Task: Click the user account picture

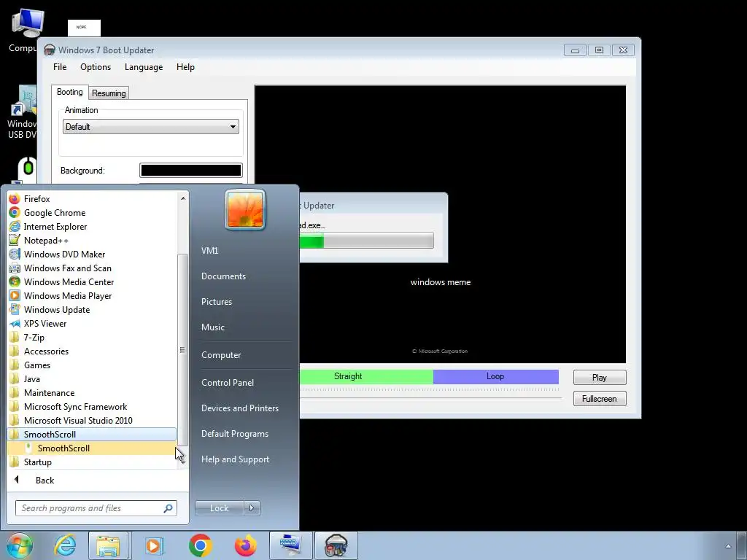Action: (245, 209)
